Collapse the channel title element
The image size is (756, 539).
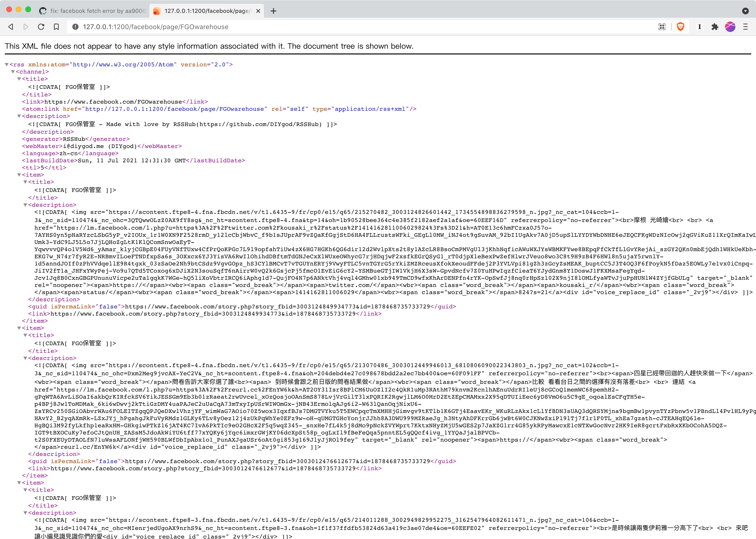[x=19, y=79]
